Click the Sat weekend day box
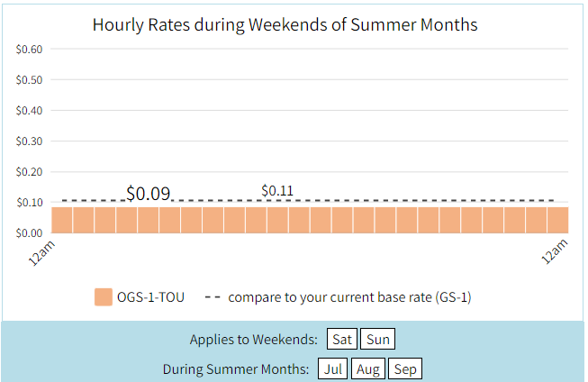This screenshot has height=382, width=588. coord(342,339)
